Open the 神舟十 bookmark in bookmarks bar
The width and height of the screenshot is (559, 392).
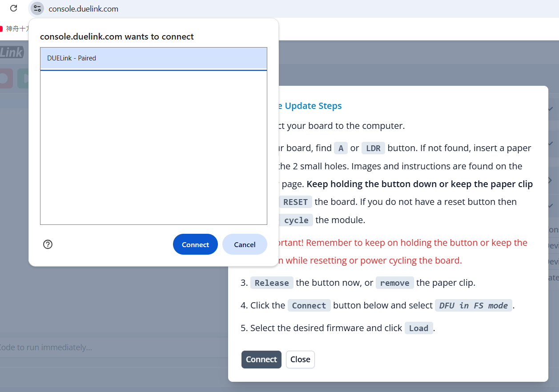point(16,29)
